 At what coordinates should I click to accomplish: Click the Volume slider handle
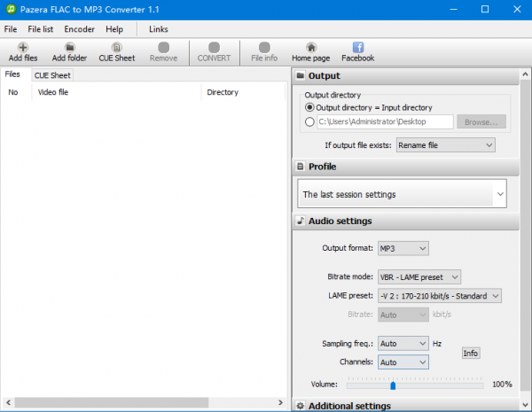pyautogui.click(x=393, y=385)
